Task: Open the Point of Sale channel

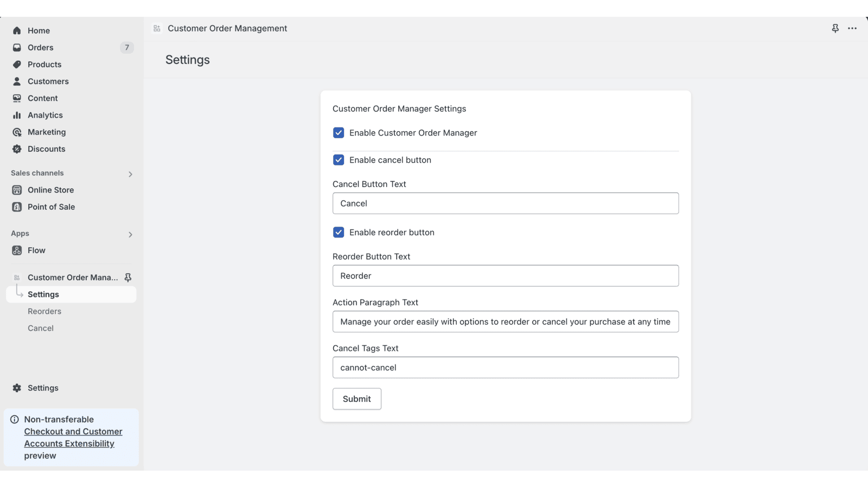Action: coord(50,207)
